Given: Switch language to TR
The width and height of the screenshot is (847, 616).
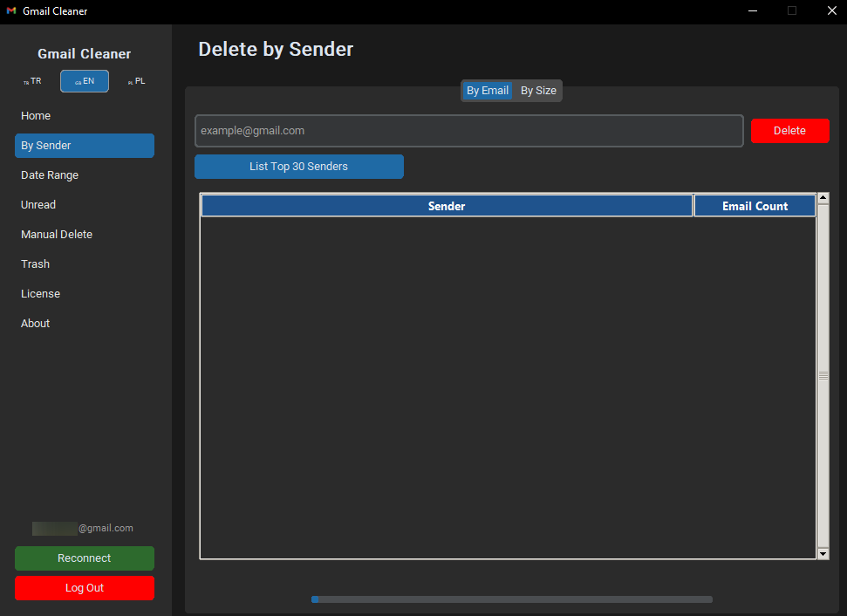Looking at the screenshot, I should tap(32, 81).
